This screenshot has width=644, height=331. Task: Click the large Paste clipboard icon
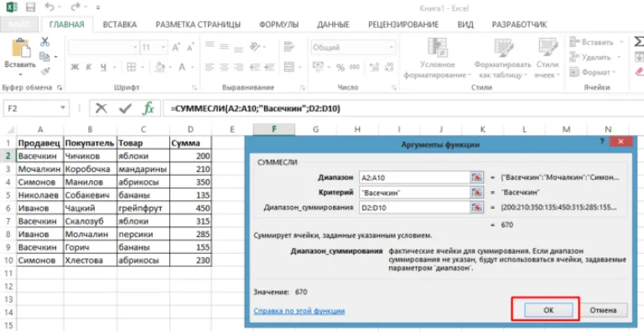[20, 49]
